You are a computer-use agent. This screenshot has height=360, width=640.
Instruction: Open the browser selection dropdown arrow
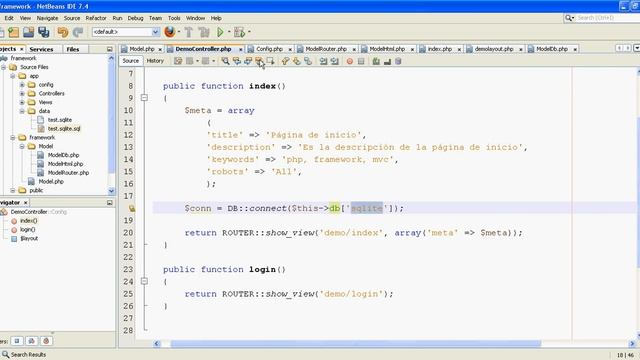pyautogui.click(x=179, y=32)
